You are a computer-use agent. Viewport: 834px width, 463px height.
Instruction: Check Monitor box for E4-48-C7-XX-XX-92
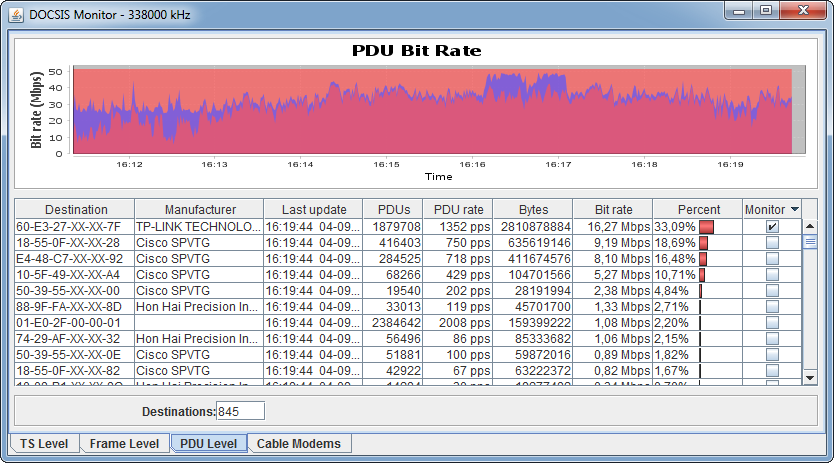tap(772, 259)
